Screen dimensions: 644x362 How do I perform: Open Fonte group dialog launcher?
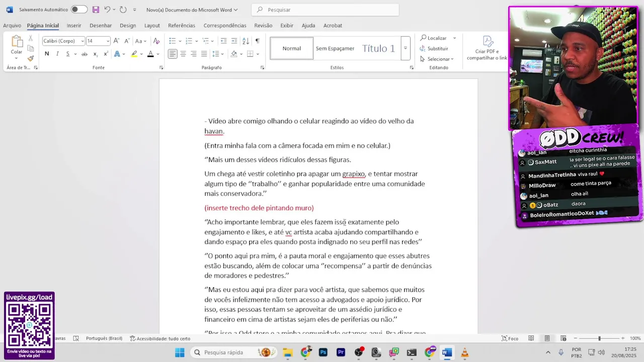(161, 67)
